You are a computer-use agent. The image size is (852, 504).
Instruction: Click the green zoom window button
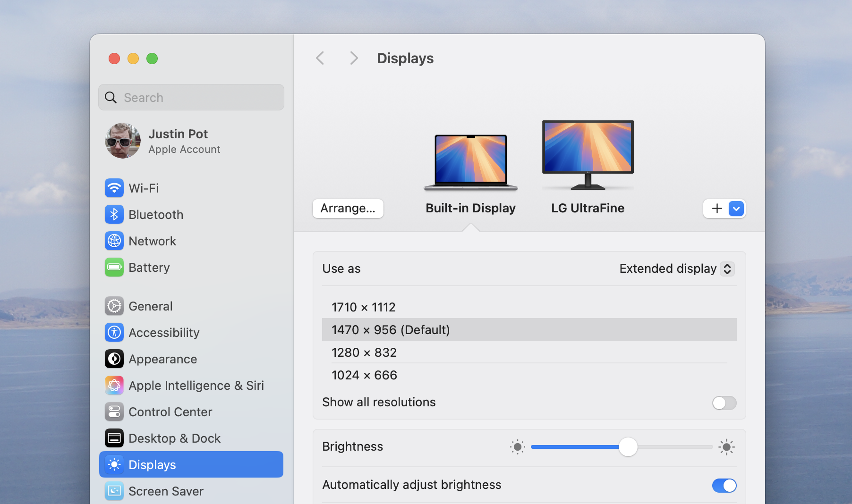tap(152, 59)
